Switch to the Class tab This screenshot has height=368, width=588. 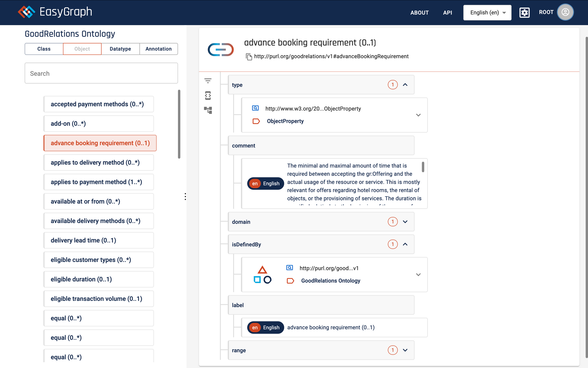(x=44, y=49)
